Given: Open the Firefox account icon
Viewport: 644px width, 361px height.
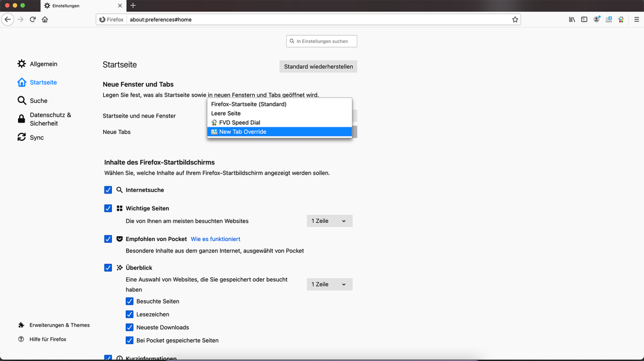Looking at the screenshot, I should click(597, 19).
